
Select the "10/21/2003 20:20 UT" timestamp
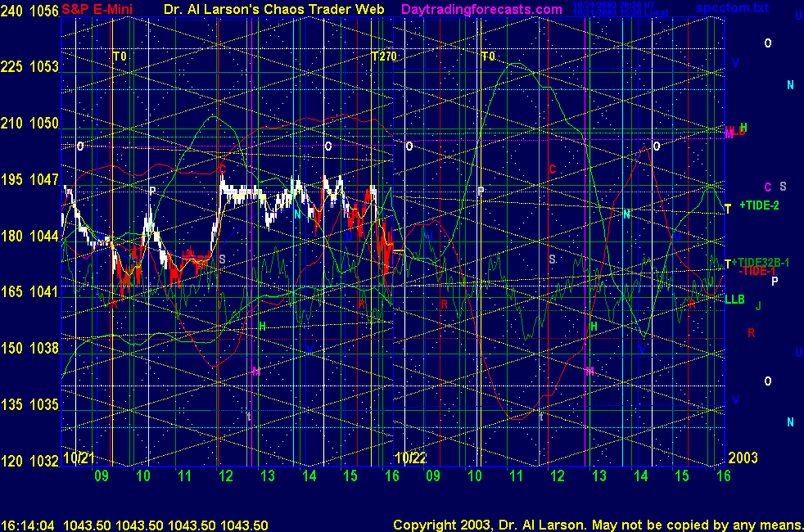click(x=613, y=5)
